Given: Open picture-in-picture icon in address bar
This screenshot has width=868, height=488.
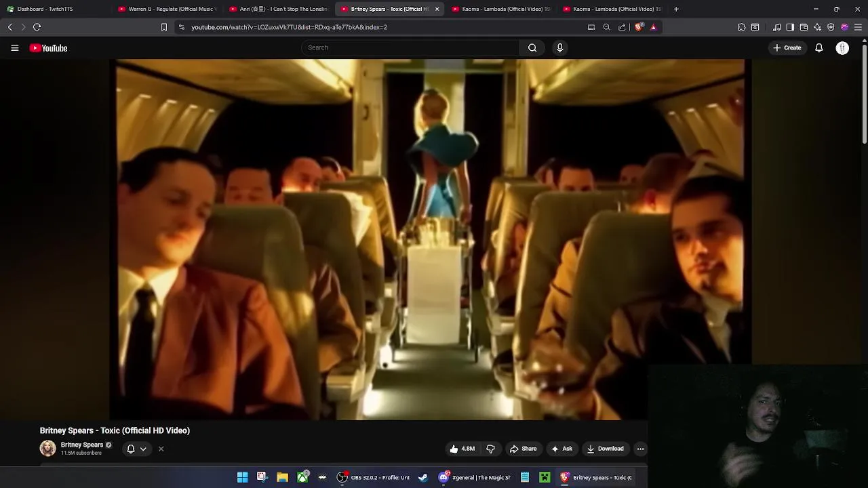Looking at the screenshot, I should coord(591,27).
